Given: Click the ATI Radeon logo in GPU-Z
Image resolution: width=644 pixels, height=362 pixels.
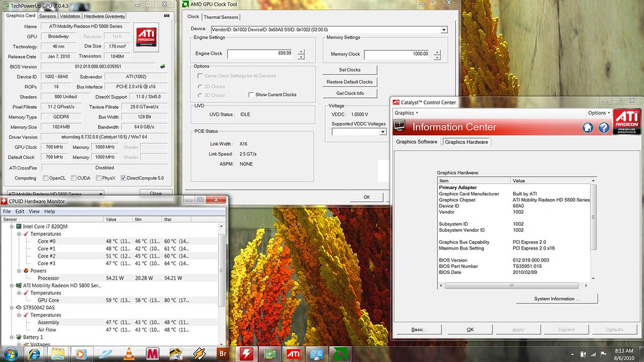Looking at the screenshot, I should [x=146, y=37].
